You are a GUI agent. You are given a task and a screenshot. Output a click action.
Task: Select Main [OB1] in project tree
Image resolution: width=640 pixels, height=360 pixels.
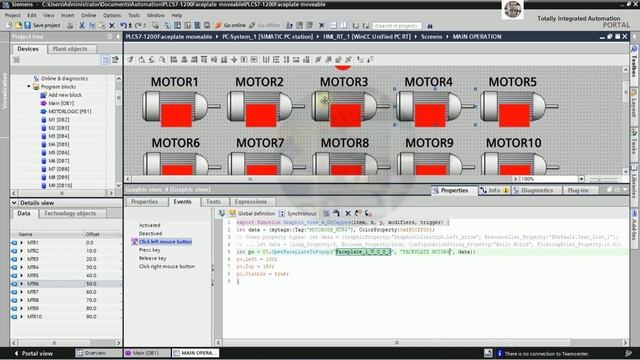tap(61, 103)
